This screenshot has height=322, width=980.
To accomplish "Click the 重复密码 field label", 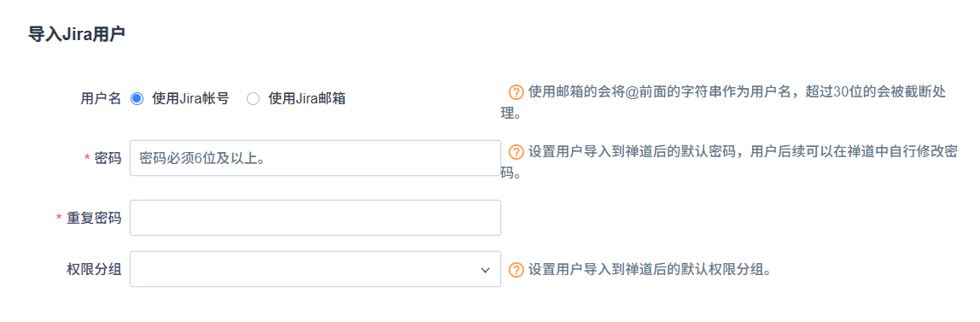I will [x=94, y=218].
